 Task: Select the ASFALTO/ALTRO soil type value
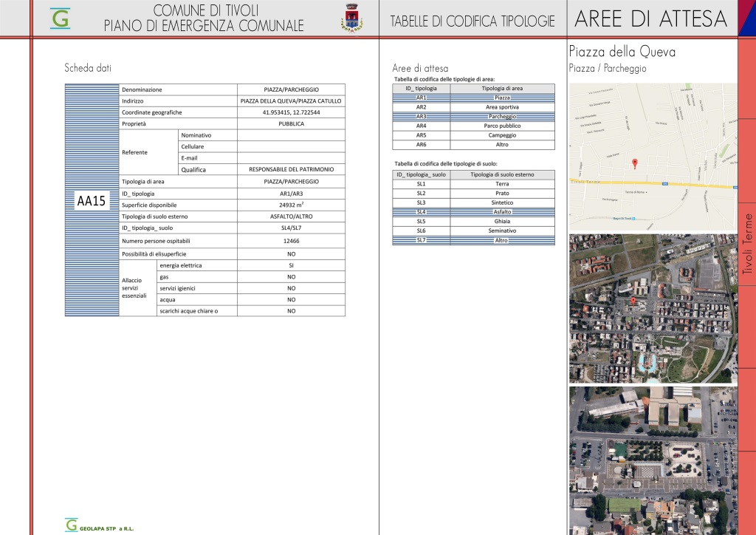(291, 217)
